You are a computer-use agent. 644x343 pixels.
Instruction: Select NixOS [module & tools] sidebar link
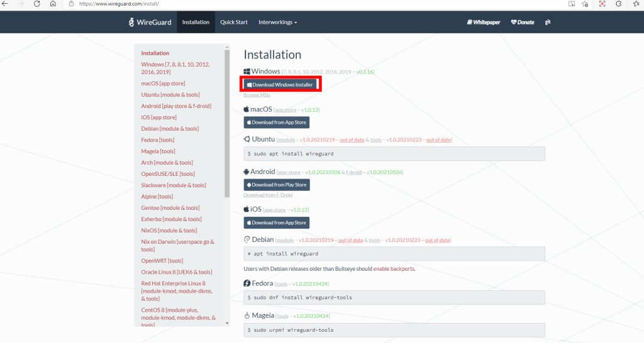[169, 231]
